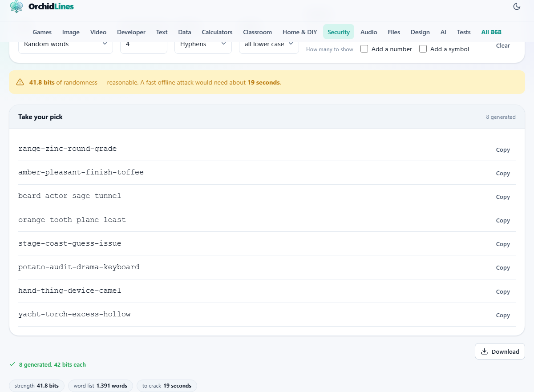Viewport: 534px width, 392px height.
Task: Copy the stage-coast-guess-issue passphrase
Action: coord(503,244)
